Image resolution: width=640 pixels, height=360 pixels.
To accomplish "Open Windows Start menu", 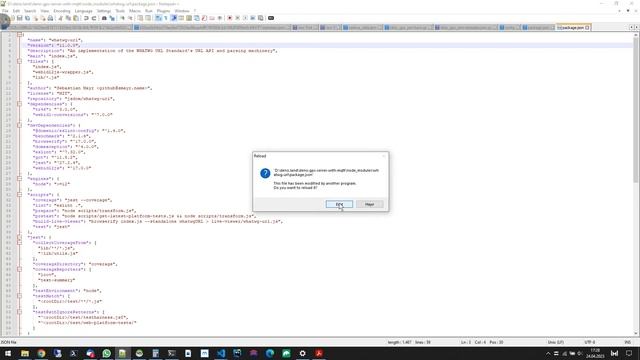I will 8,353.
